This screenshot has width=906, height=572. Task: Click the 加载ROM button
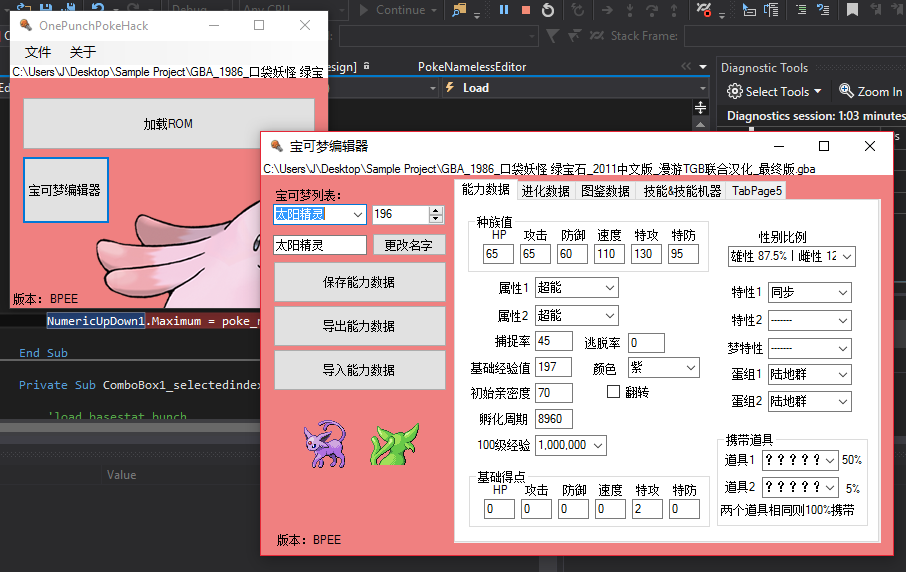[168, 124]
